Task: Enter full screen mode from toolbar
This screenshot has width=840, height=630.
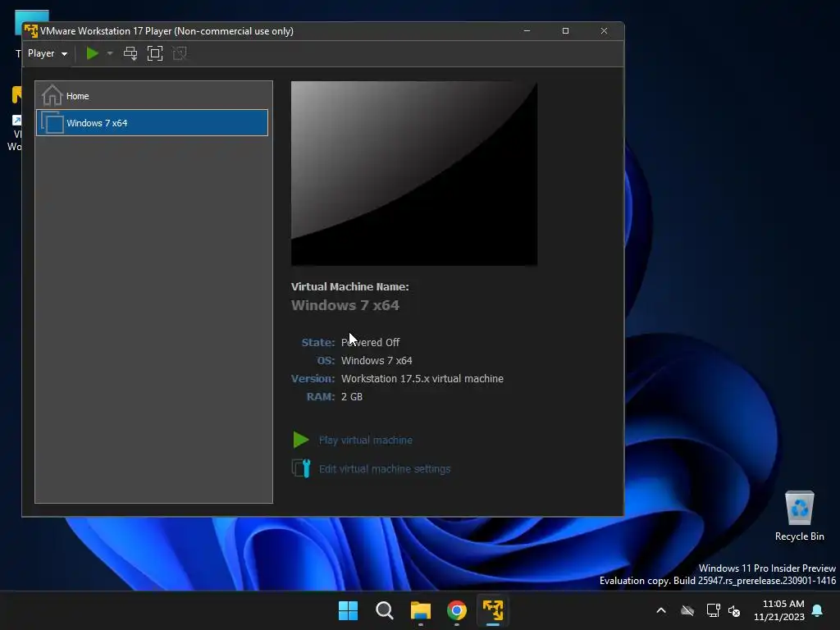Action: click(155, 53)
